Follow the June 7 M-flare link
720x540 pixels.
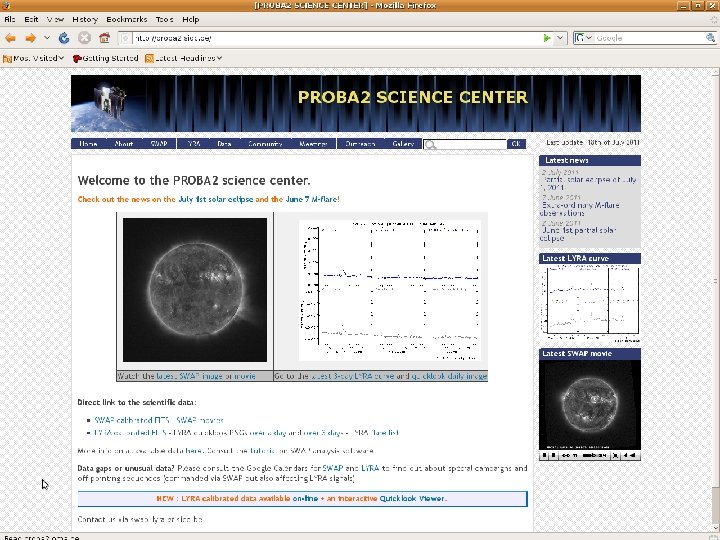pyautogui.click(x=311, y=199)
